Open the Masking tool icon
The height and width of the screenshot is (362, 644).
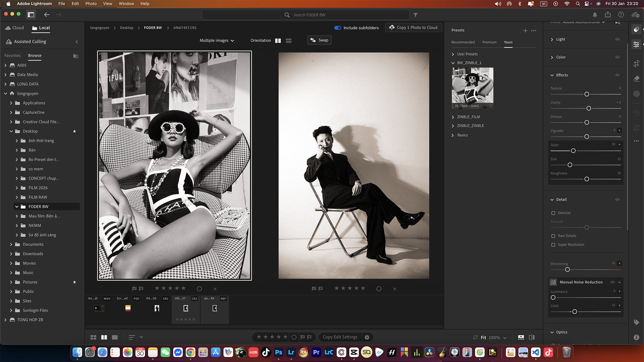(x=636, y=94)
